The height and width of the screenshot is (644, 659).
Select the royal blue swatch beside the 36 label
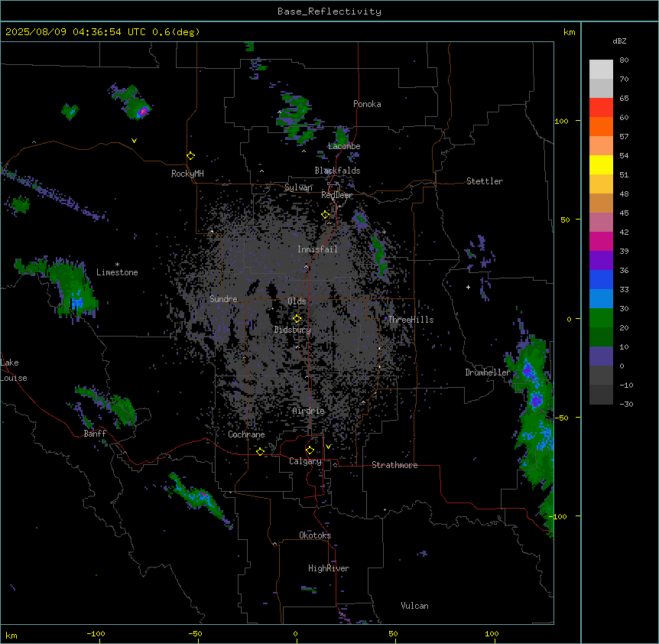(x=601, y=279)
